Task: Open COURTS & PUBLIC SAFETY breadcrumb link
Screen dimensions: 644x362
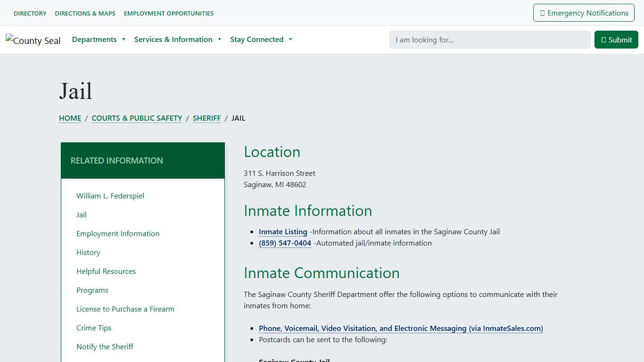Action: (x=137, y=118)
